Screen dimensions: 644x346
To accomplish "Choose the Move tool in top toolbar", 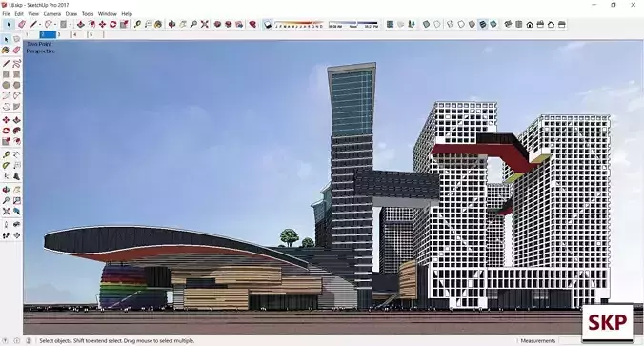I will pyautogui.click(x=102, y=24).
